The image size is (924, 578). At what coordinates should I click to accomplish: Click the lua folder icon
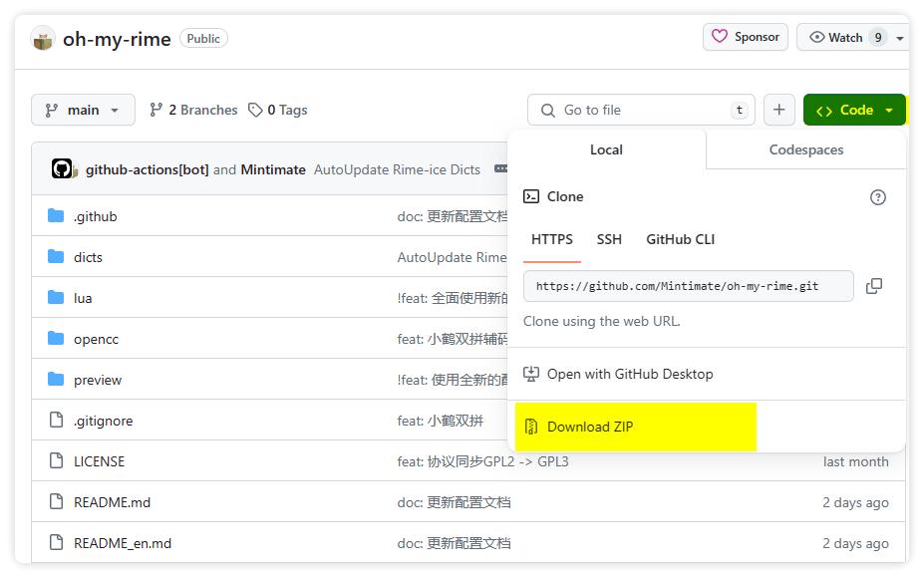click(56, 297)
